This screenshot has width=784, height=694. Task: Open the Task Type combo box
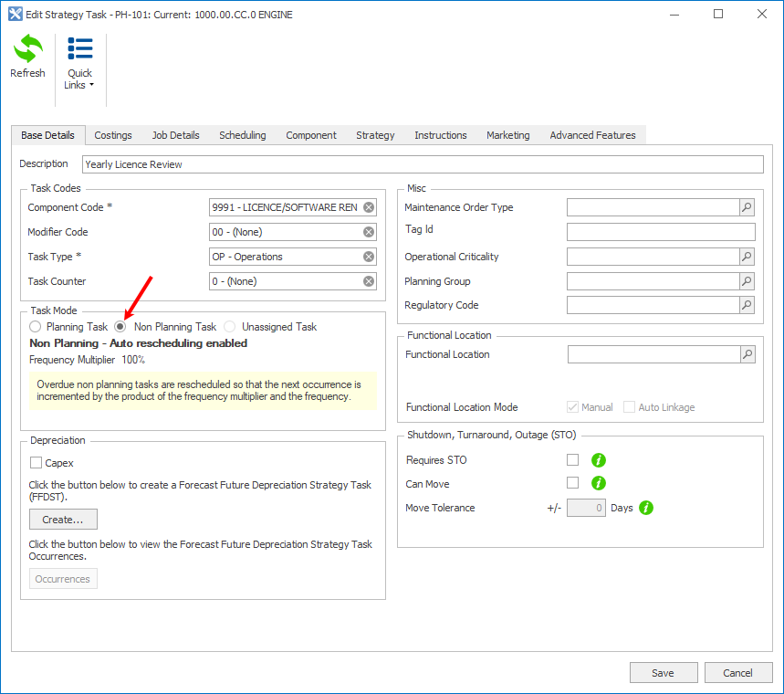(292, 257)
